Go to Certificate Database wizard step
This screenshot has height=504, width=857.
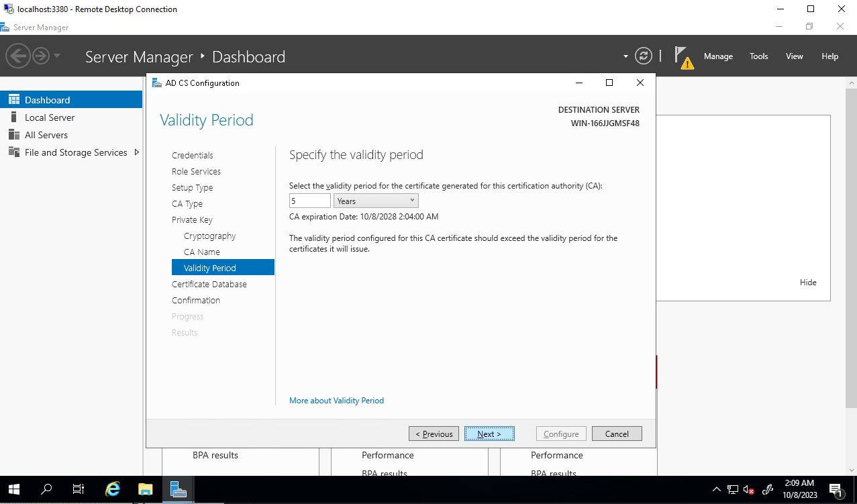[x=209, y=284]
